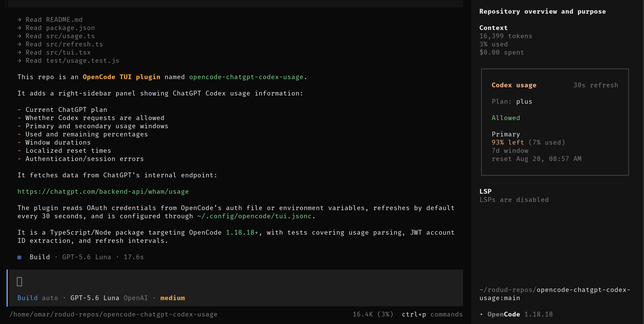Click the 16.4K (3%) status bar entry
Viewport: 644px width, 324px height.
tap(373, 314)
